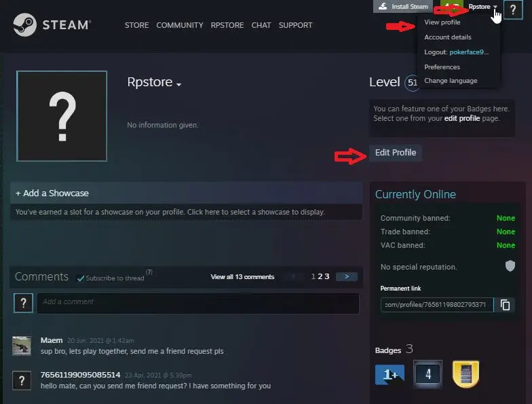This screenshot has height=404, width=532.
Task: Click 'VAC banned:' label
Action: tap(402, 245)
